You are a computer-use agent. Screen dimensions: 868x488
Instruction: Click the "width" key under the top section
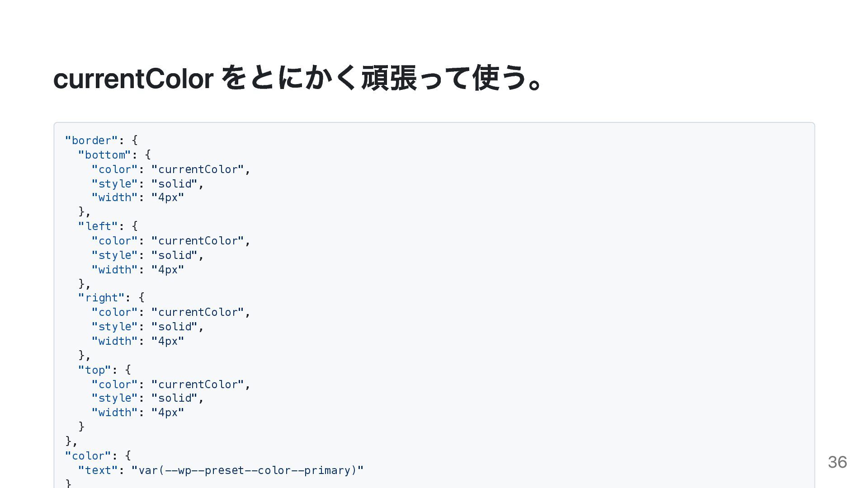tap(114, 413)
